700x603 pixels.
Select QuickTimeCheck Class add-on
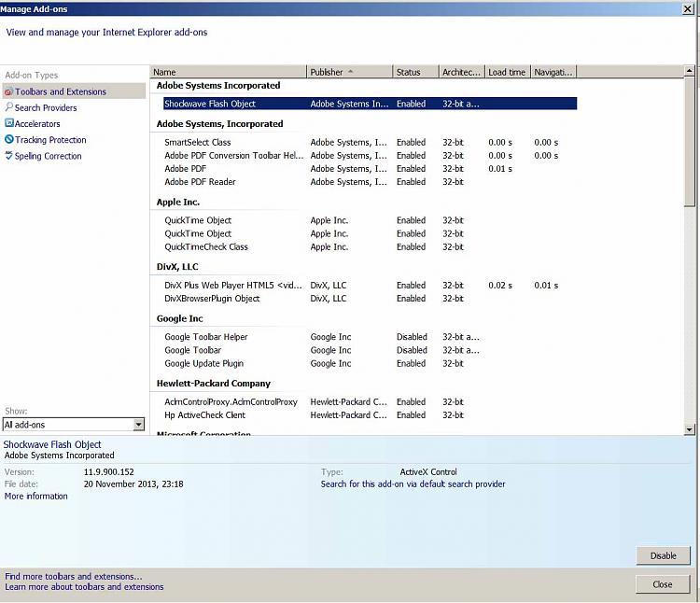tap(371, 246)
